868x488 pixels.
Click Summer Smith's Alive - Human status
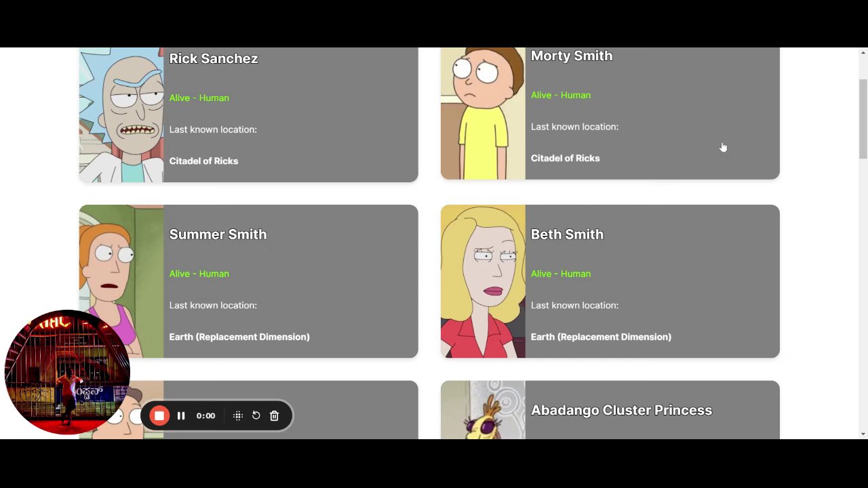(x=199, y=274)
